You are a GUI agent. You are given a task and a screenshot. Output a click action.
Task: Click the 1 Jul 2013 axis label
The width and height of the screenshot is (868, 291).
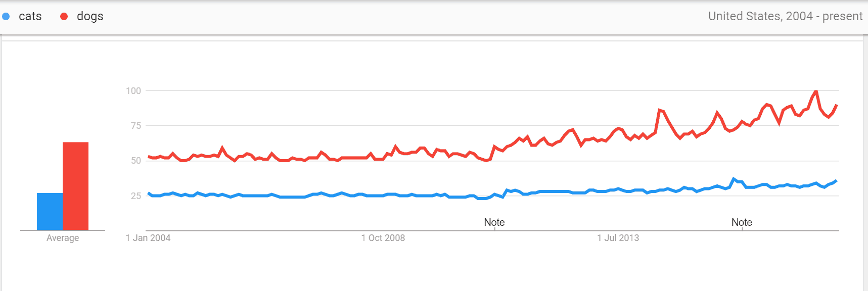(618, 238)
